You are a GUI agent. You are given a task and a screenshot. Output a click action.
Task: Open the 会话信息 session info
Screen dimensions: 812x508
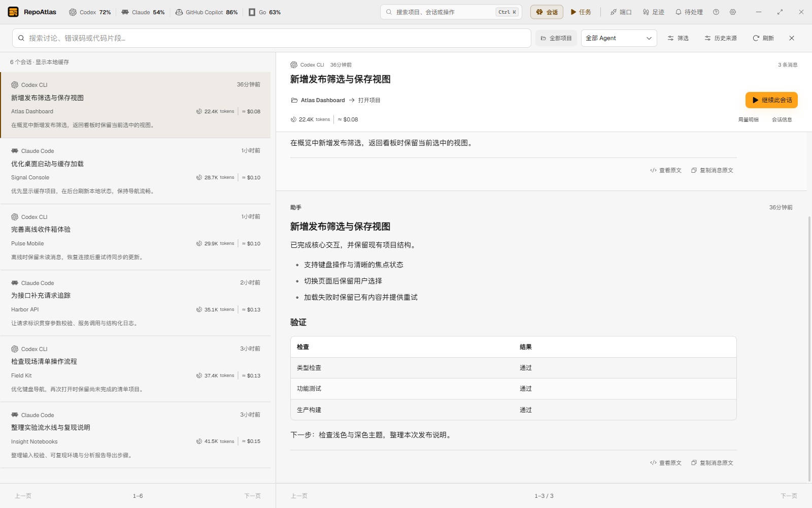click(782, 120)
